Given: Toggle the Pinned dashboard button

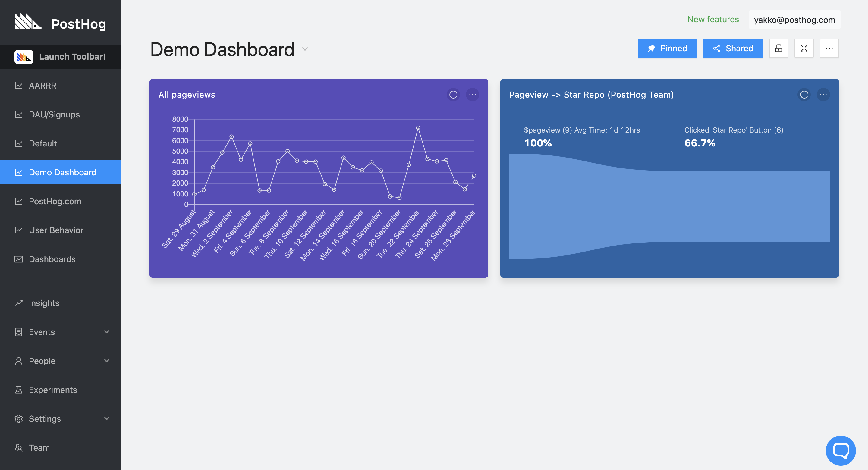Looking at the screenshot, I should click(x=667, y=48).
